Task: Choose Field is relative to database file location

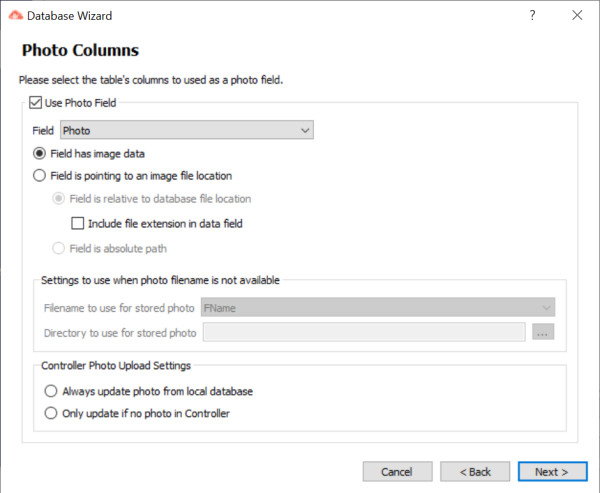Action: 58,199
